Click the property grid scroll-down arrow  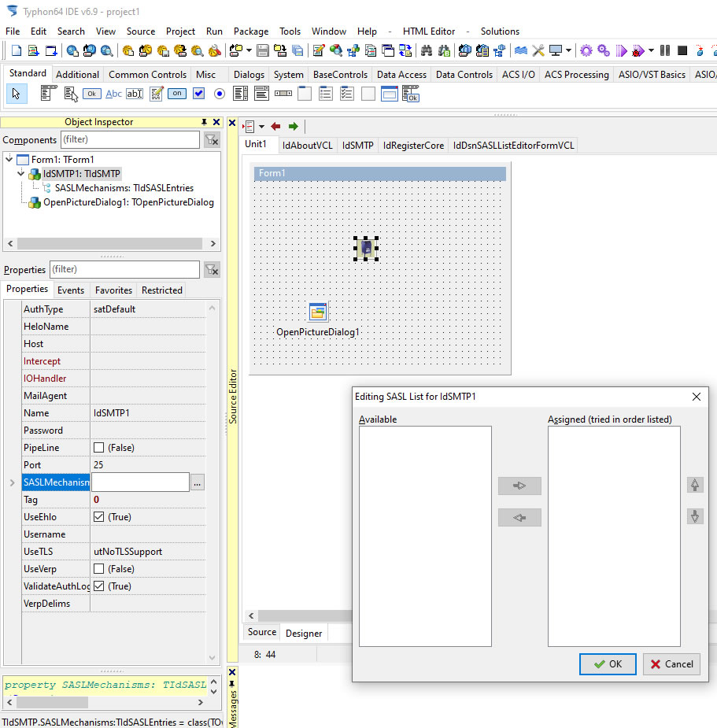tap(213, 658)
